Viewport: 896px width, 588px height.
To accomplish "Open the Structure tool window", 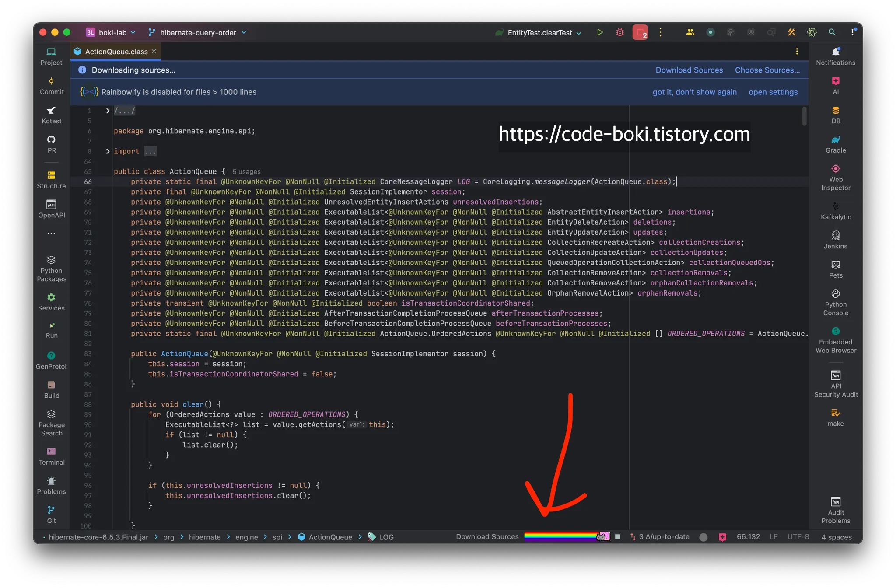I will click(51, 180).
